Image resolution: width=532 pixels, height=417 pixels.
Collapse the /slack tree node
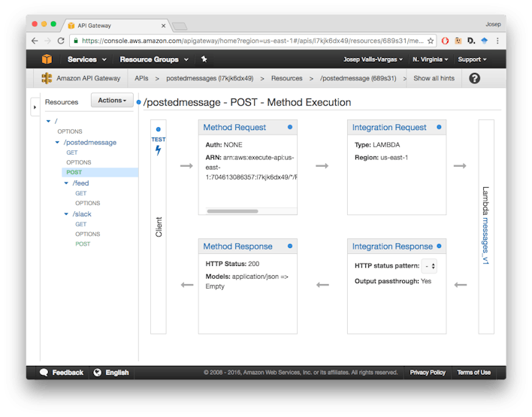[x=66, y=214]
